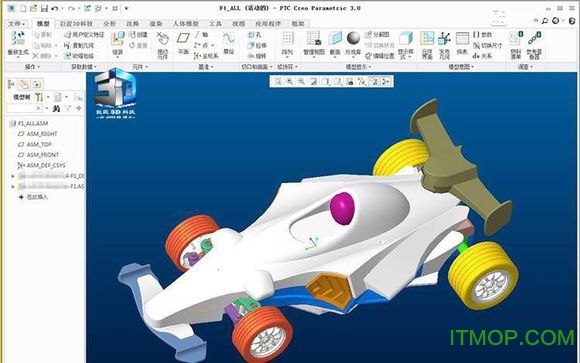
Task: Click the Component Interface (元件界面) icon
Action: click(427, 38)
